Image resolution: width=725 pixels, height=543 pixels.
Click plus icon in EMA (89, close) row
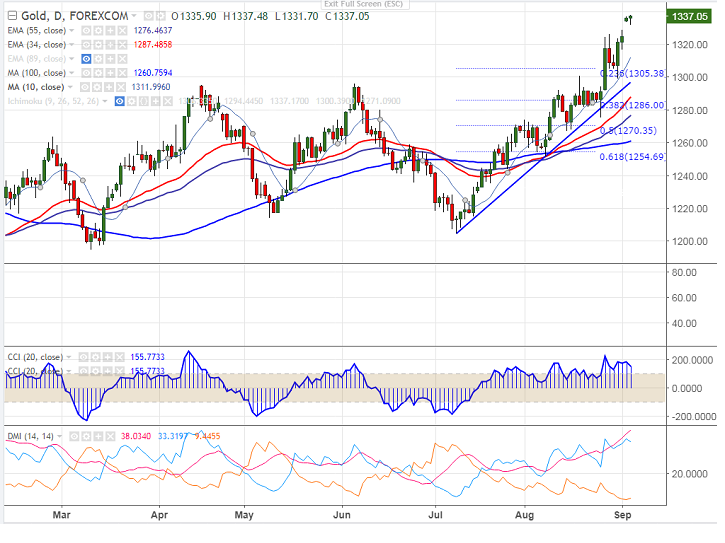(x=110, y=59)
